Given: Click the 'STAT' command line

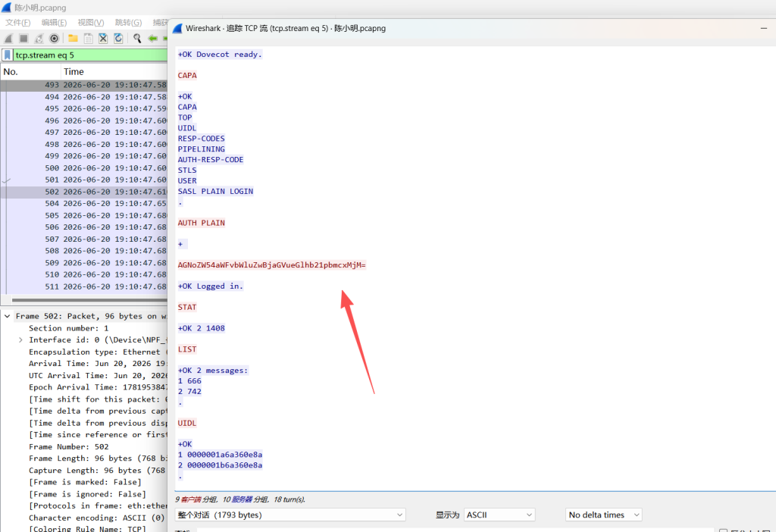Looking at the screenshot, I should click(187, 307).
